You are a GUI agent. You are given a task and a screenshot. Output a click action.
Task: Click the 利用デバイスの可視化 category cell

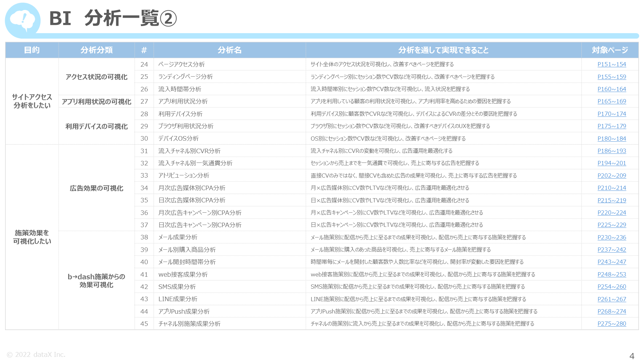click(97, 126)
